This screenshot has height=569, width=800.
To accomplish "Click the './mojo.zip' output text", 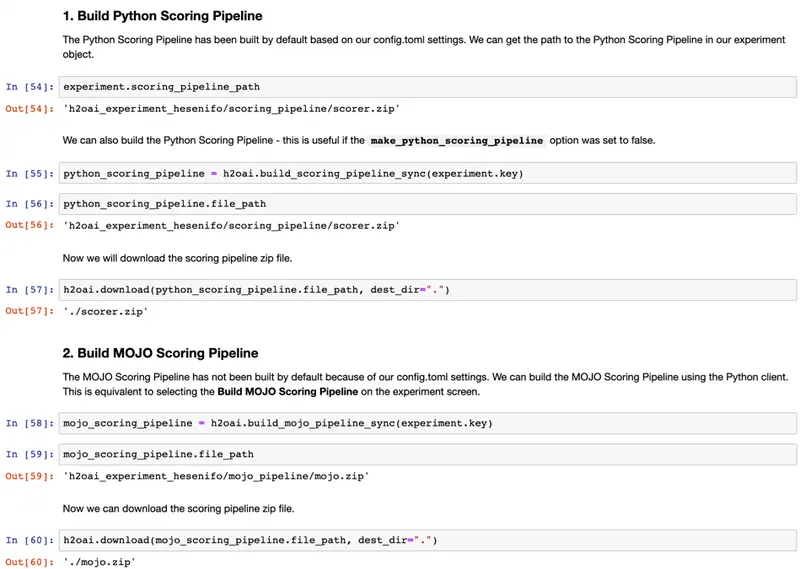I will point(99,562).
